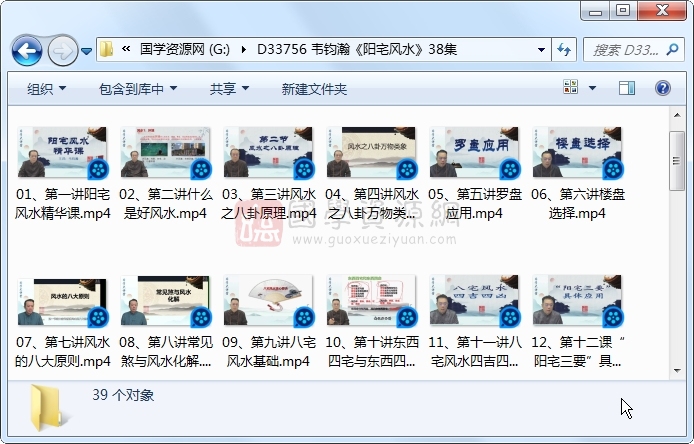Screen dimensions: 694x444
Task: Click file name 04、第四讲风水之八卦万物类
Action: [371, 204]
